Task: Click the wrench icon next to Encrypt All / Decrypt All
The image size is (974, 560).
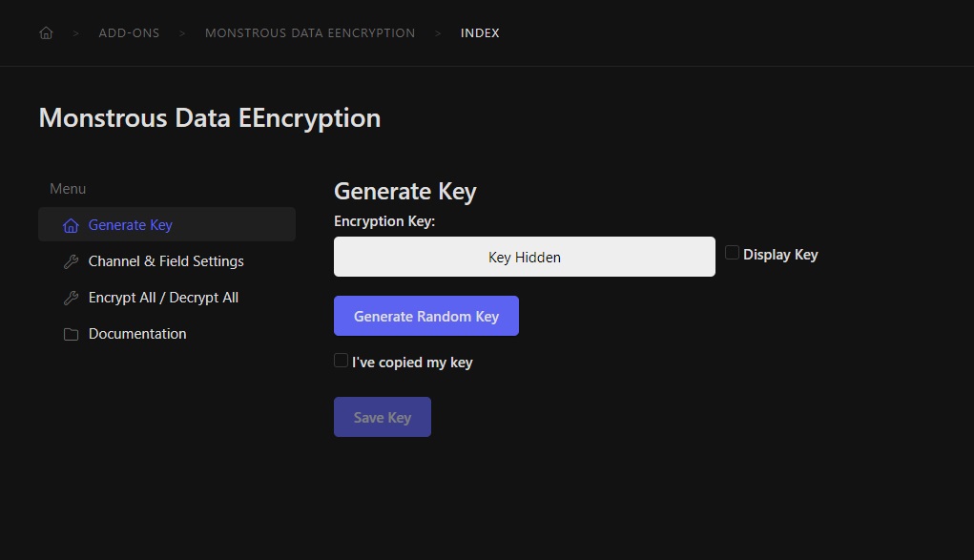Action: (71, 297)
